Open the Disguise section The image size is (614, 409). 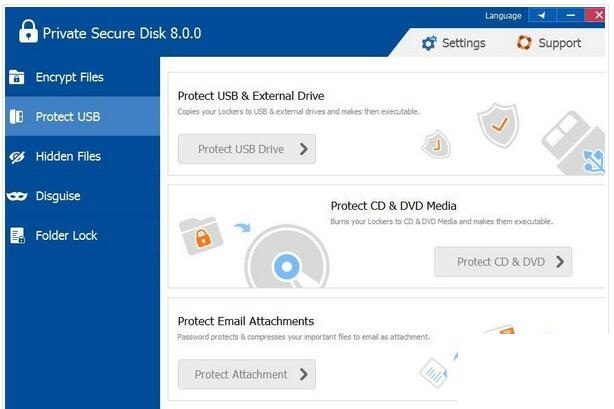[58, 196]
